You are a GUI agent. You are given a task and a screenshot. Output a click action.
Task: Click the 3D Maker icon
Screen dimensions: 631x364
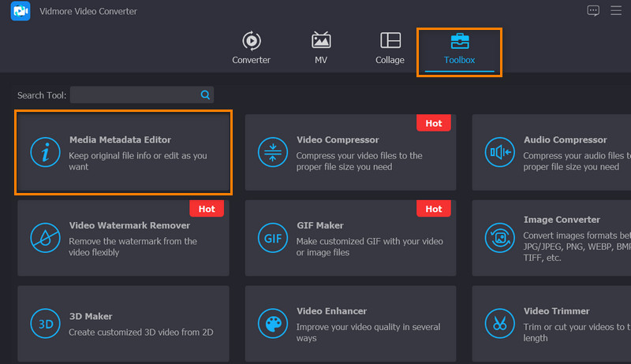[x=44, y=322]
